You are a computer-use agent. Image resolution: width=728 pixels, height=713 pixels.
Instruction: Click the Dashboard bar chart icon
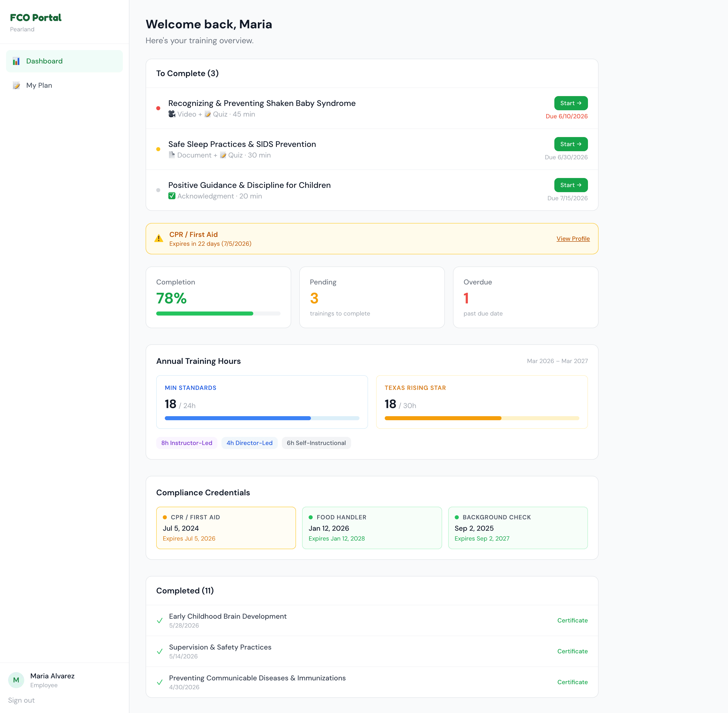(x=16, y=61)
